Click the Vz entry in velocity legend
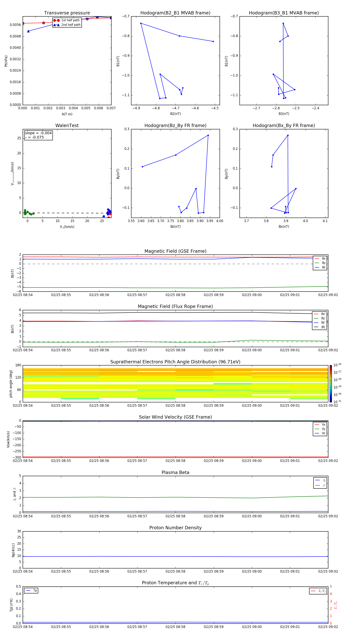 click(x=320, y=433)
